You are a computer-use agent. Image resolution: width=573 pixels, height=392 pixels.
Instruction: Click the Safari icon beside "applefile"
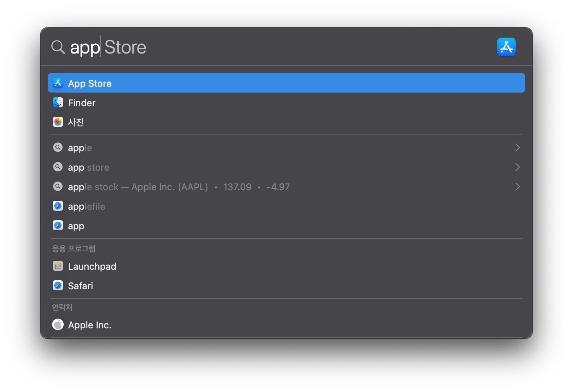(58, 206)
